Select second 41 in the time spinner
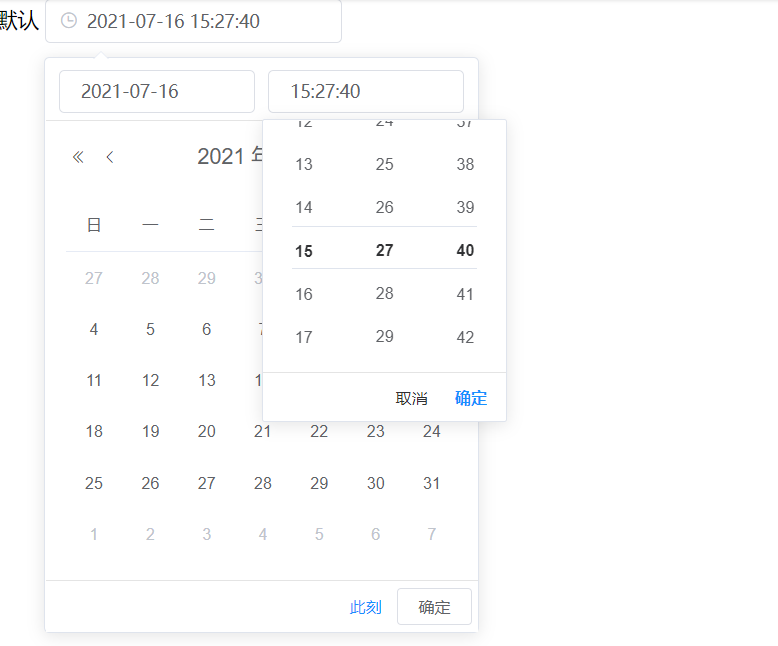This screenshot has width=778, height=646. (465, 294)
